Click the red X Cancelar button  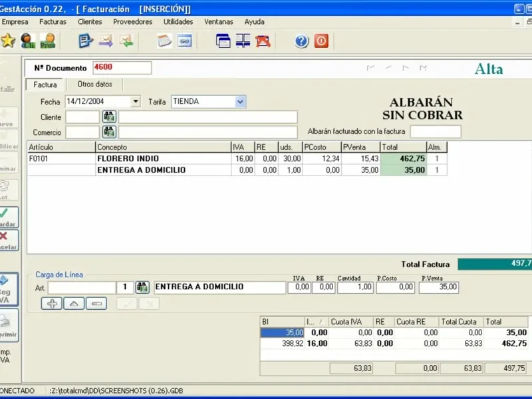9,241
